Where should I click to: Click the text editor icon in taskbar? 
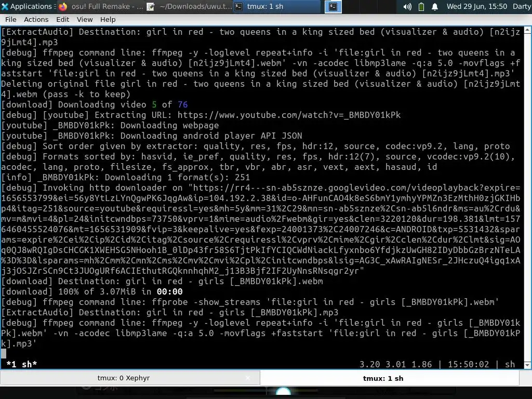151,6
